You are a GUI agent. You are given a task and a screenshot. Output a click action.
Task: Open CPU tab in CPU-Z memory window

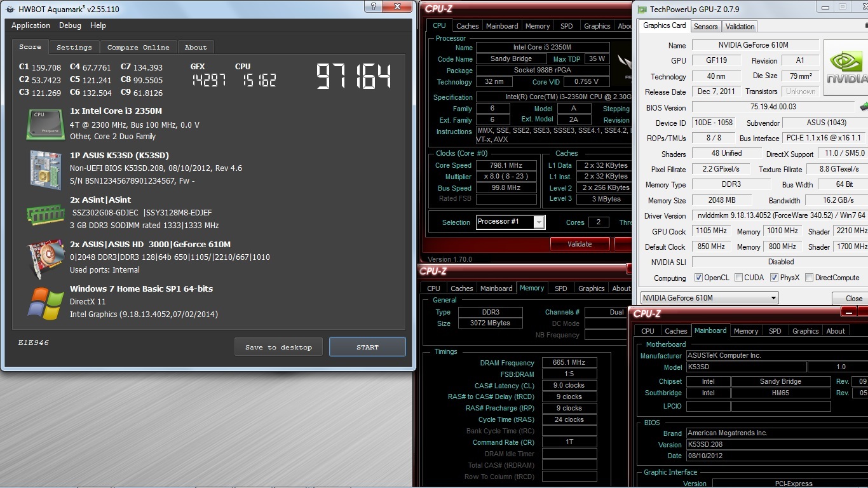(433, 288)
